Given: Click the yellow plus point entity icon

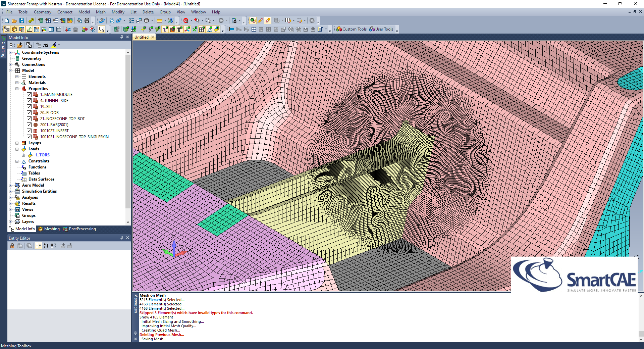Looking at the screenshot, I should coord(143,29).
